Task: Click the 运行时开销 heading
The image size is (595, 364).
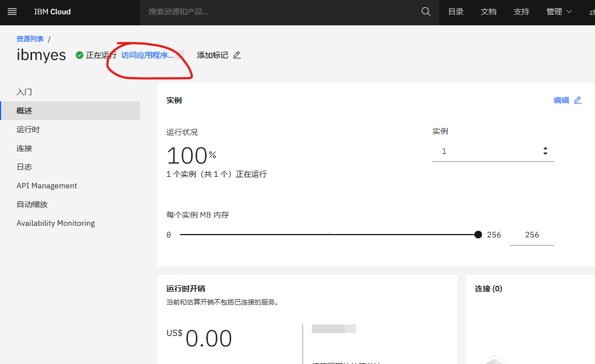Action: [186, 289]
